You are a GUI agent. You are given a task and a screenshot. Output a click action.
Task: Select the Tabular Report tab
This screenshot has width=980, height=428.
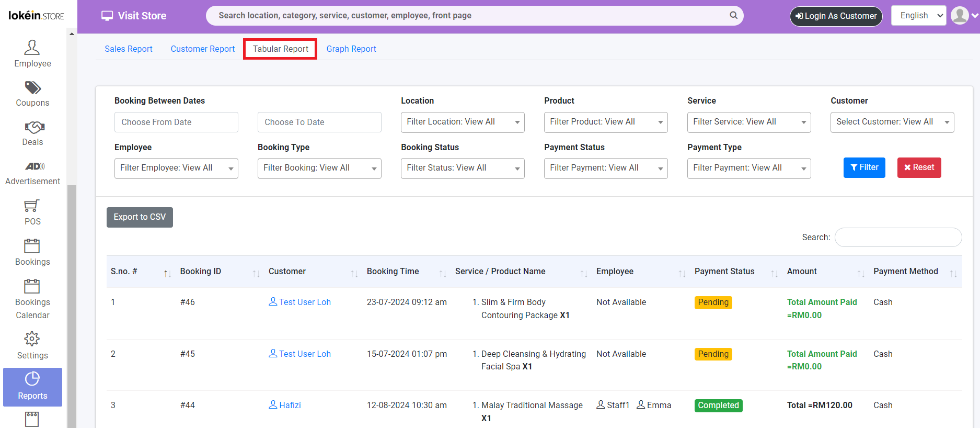pyautogui.click(x=280, y=49)
